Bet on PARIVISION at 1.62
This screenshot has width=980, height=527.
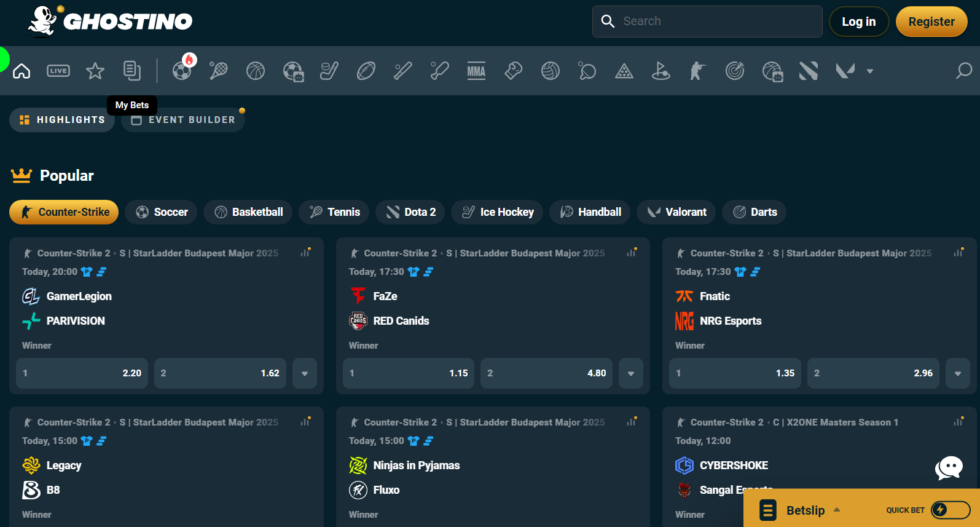(220, 373)
